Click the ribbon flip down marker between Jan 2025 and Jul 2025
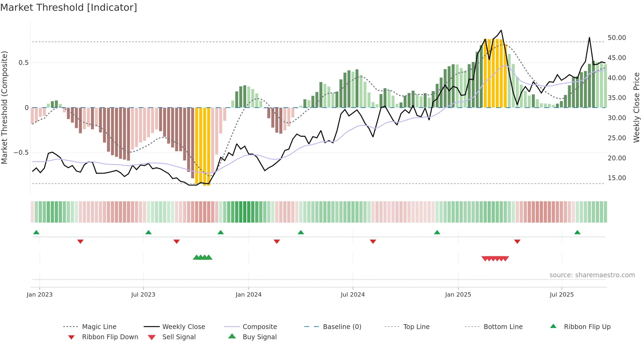 [x=517, y=242]
